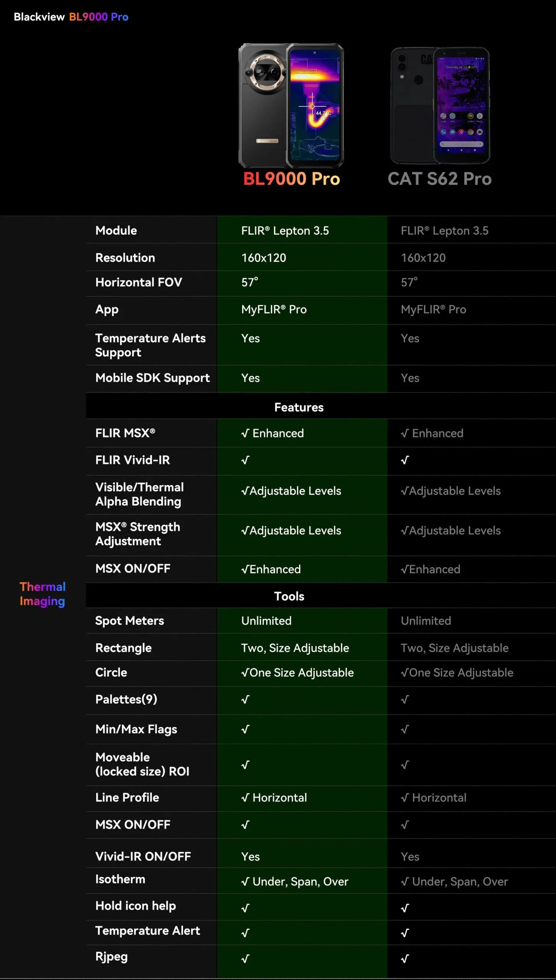
Task: Click the Blackview BL9000 Pro header logo
Action: [x=71, y=17]
